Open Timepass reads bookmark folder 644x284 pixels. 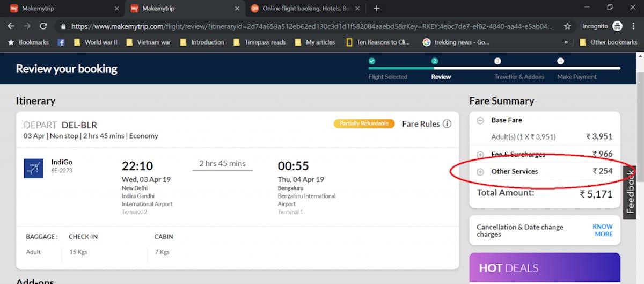click(x=260, y=42)
